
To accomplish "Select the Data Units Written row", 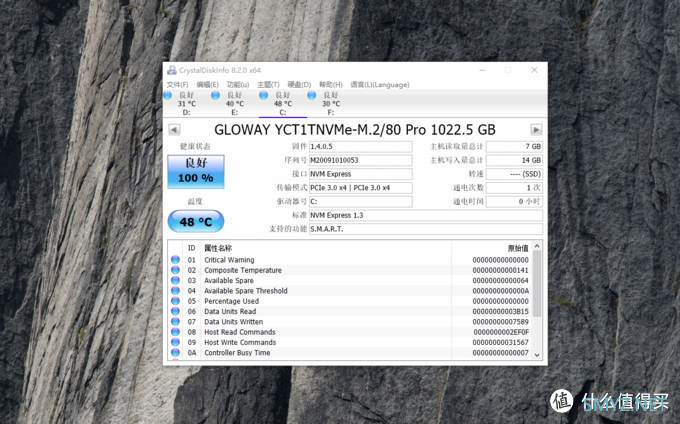I will coord(350,322).
